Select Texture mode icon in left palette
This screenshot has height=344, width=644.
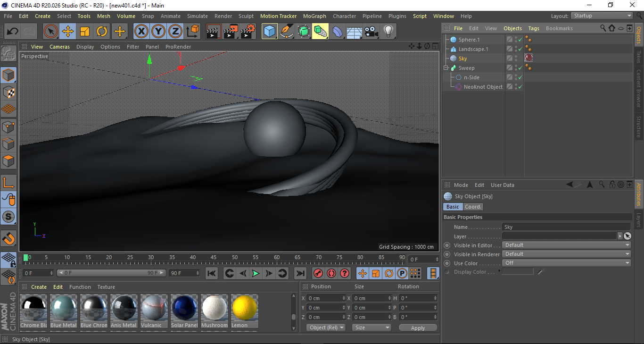pos(8,92)
